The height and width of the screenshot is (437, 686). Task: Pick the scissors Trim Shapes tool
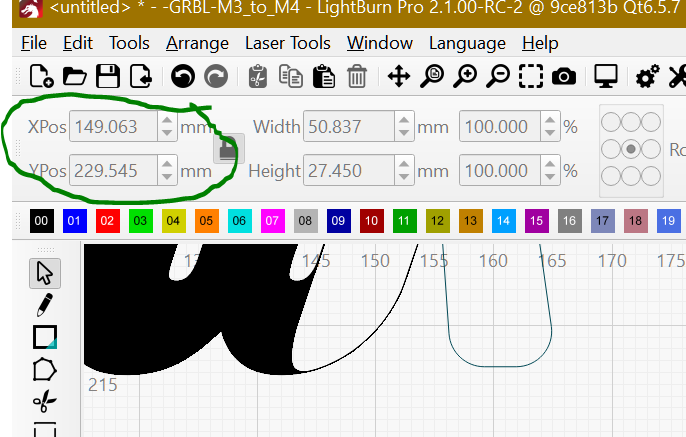pyautogui.click(x=45, y=402)
